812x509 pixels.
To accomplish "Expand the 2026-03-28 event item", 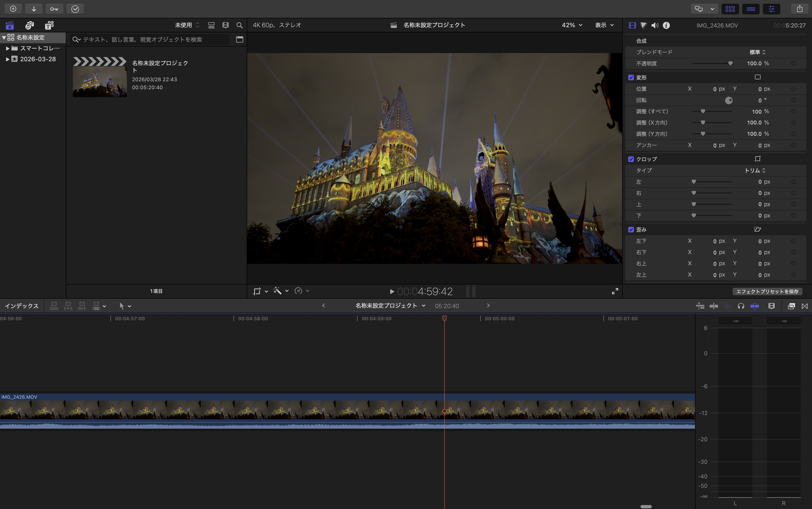I will (x=8, y=59).
